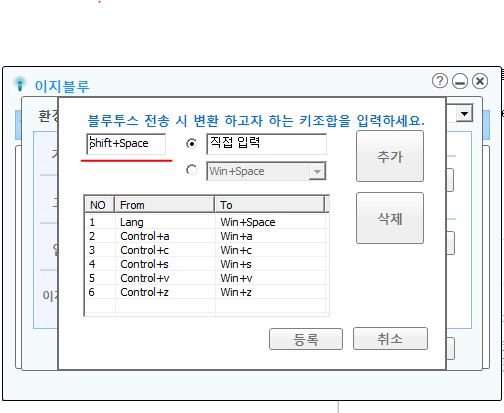
Task: Open the dropdown arrow behind the dialog
Action: (464, 114)
